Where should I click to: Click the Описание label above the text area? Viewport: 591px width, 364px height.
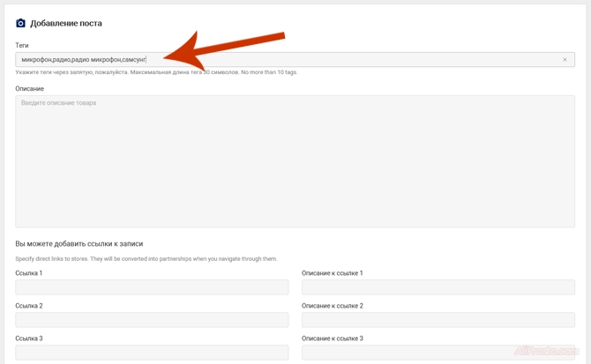[x=29, y=89]
